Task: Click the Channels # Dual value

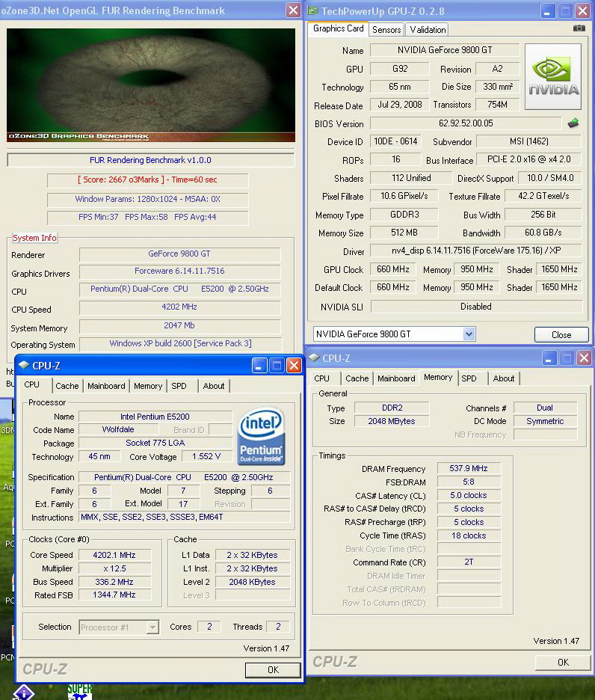Action: 545,408
